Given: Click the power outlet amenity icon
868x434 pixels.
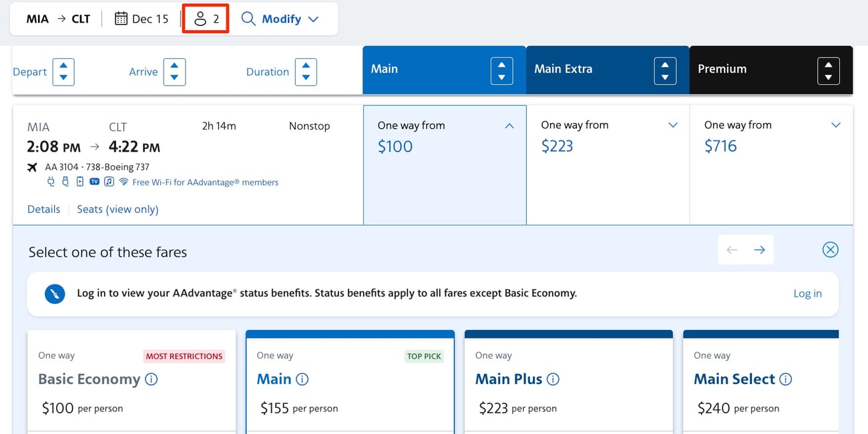Looking at the screenshot, I should [51, 182].
